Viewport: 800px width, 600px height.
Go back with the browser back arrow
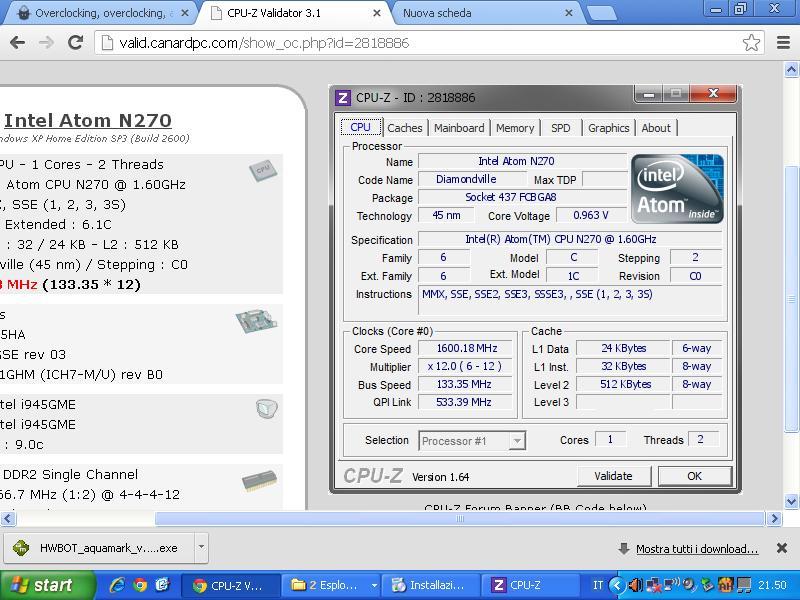(x=18, y=42)
